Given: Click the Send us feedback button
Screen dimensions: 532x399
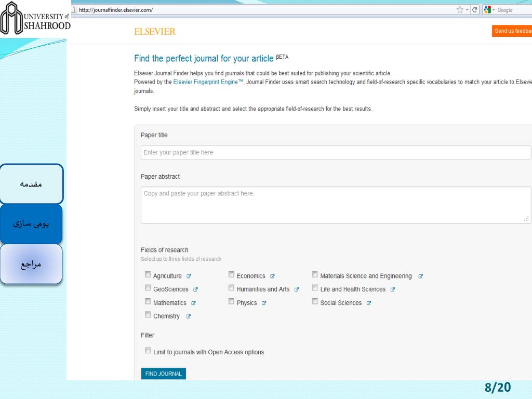Looking at the screenshot, I should point(512,31).
